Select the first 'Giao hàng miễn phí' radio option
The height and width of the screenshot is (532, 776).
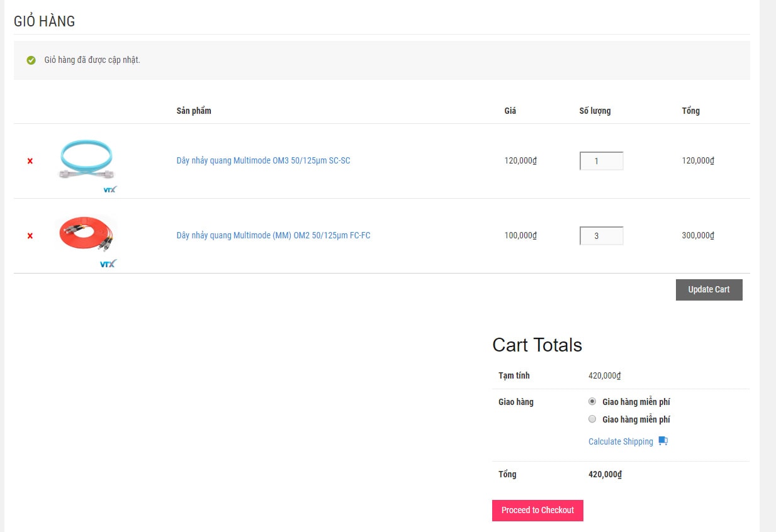(x=592, y=401)
